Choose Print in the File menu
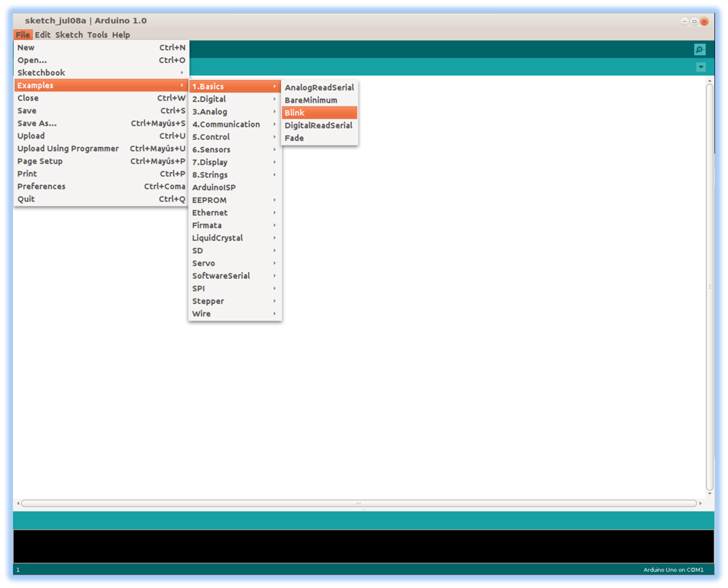 [x=101, y=173]
